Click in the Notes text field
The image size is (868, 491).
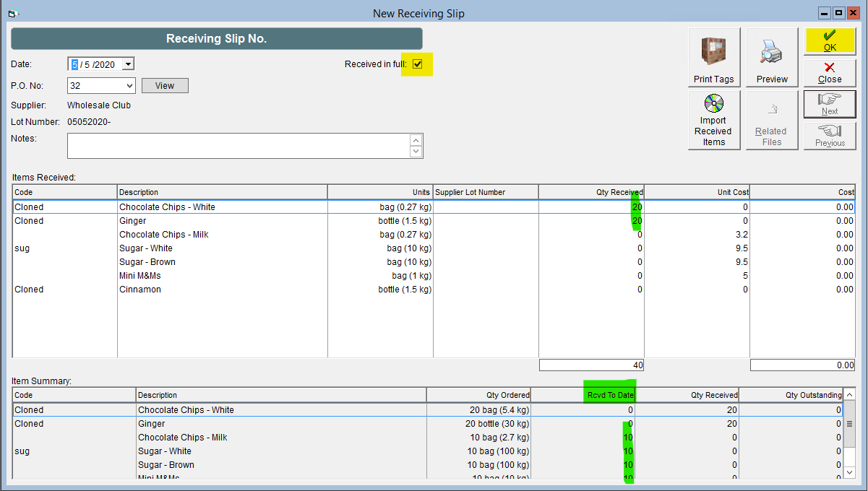(239, 146)
